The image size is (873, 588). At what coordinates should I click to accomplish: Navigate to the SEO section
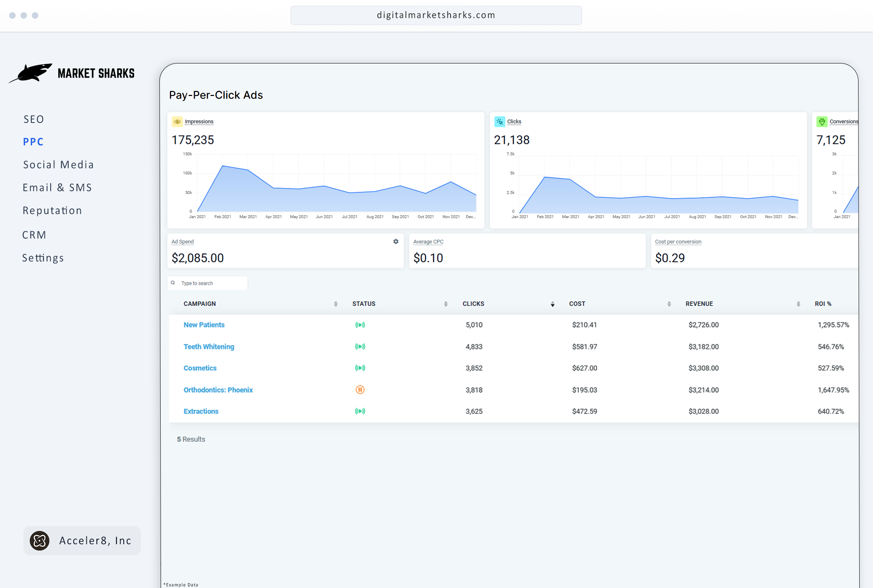(34, 119)
